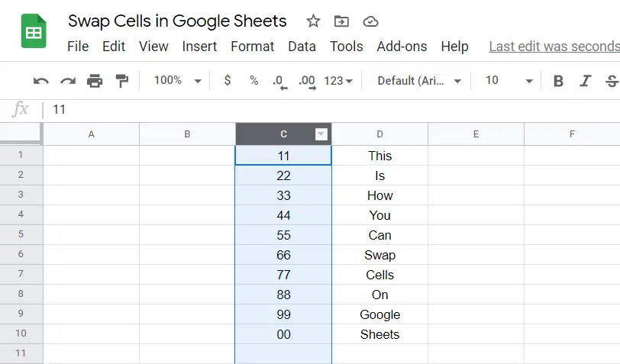The image size is (620, 364).
Task: Open the Google Sheets home logo
Action: point(34,31)
